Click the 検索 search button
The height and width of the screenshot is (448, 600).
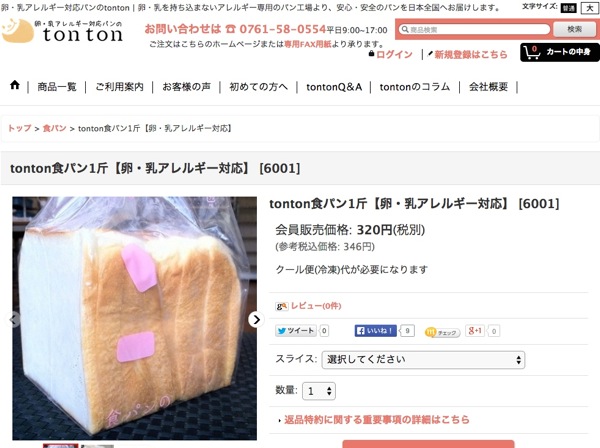(574, 29)
